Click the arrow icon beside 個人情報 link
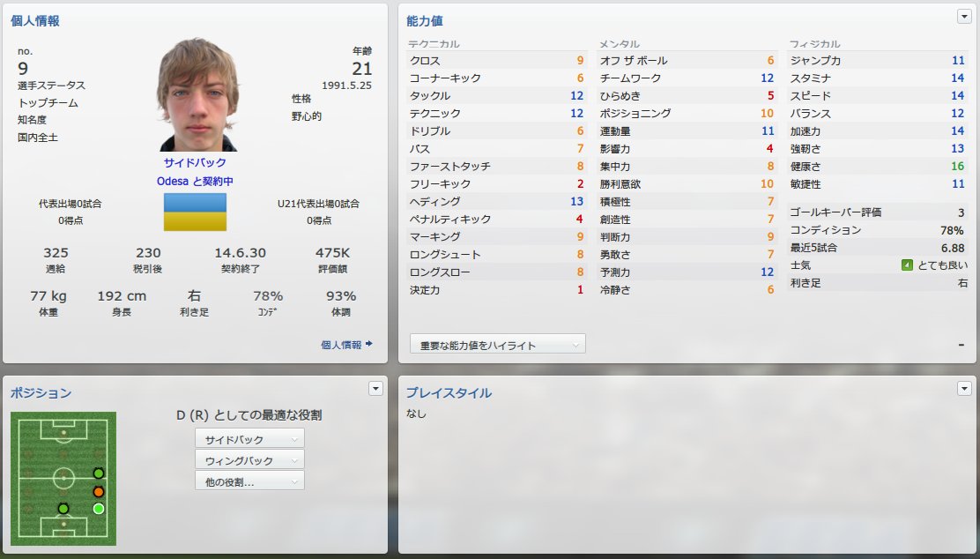Viewport: 980px width, 559px height. pos(369,344)
